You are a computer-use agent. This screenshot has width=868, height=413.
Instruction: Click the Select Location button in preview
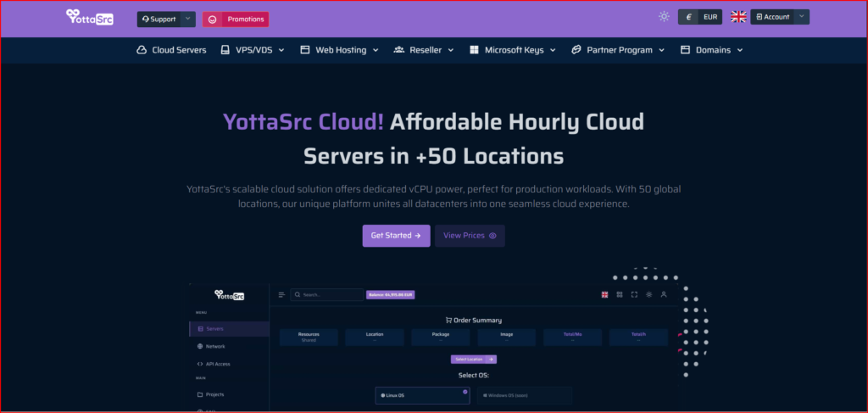473,360
